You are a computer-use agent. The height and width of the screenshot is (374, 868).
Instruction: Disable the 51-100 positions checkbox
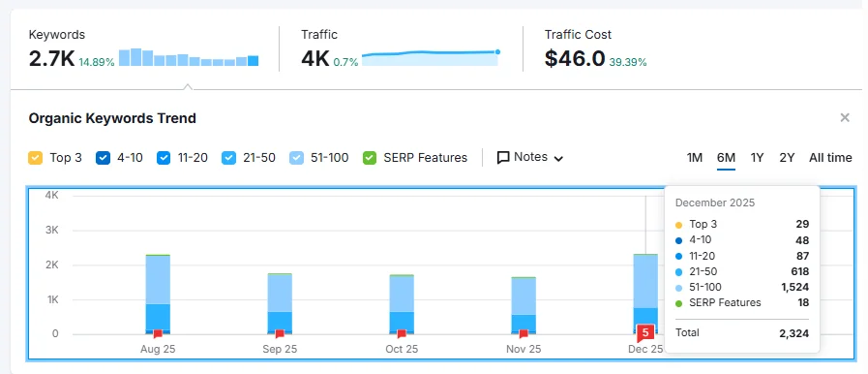click(296, 158)
